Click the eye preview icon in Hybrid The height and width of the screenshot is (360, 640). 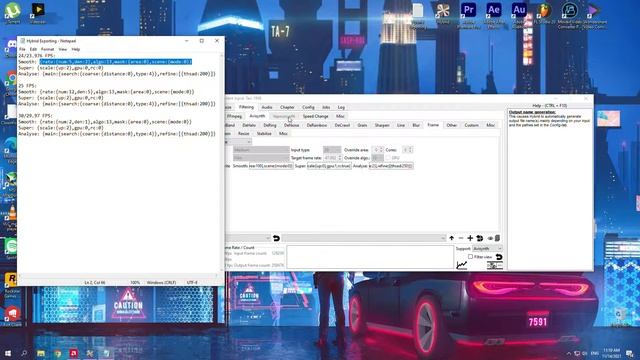coord(490,238)
